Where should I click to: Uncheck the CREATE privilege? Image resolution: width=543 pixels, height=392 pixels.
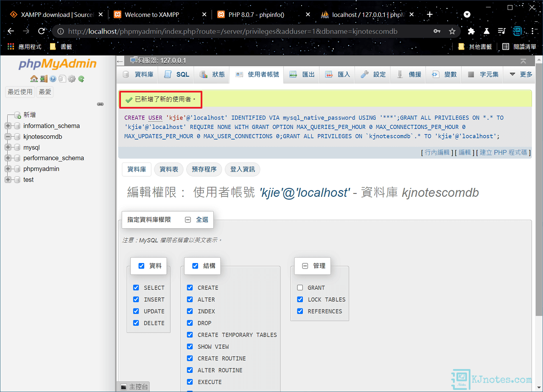pos(190,288)
